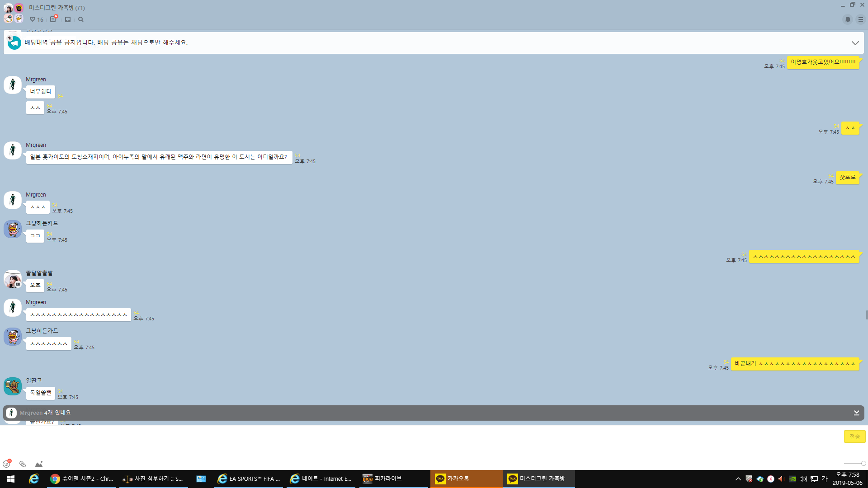Open Chrome 슈어맨 시즌2 taskbar item

(82, 479)
